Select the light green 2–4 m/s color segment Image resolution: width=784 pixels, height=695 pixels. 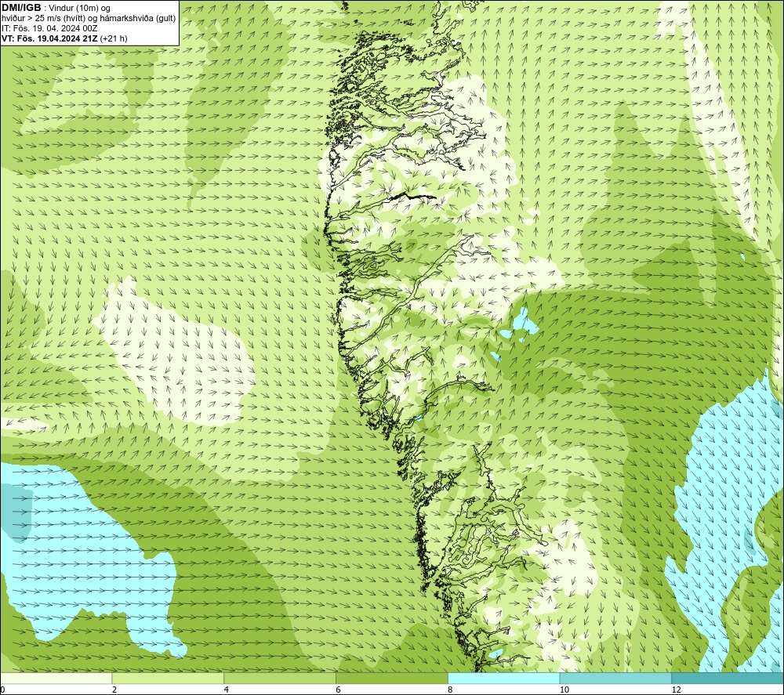coord(168,678)
